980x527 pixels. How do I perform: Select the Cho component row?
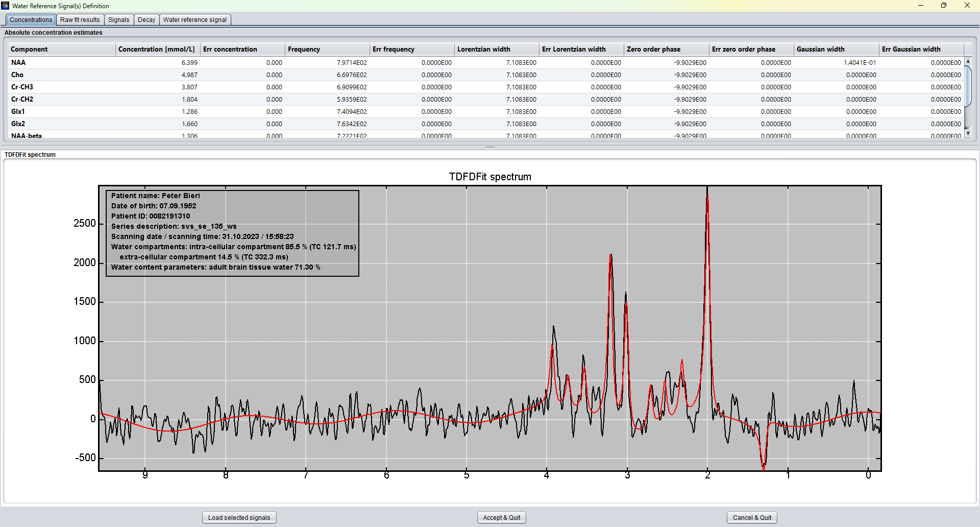click(486, 75)
